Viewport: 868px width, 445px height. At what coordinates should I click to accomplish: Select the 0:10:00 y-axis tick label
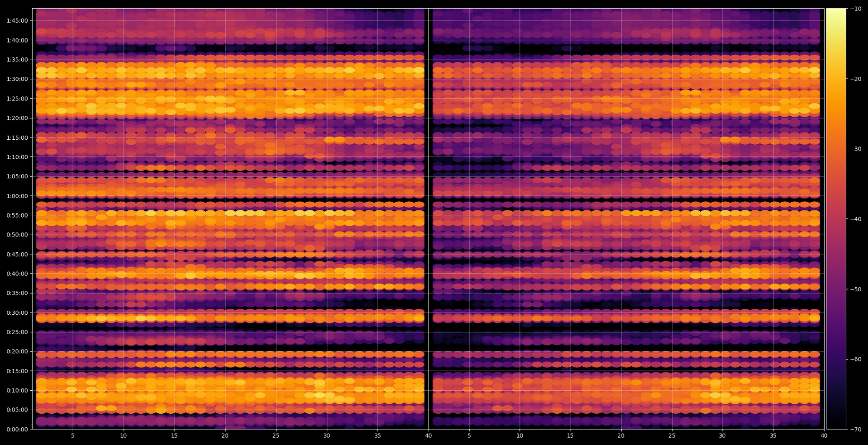click(x=17, y=391)
